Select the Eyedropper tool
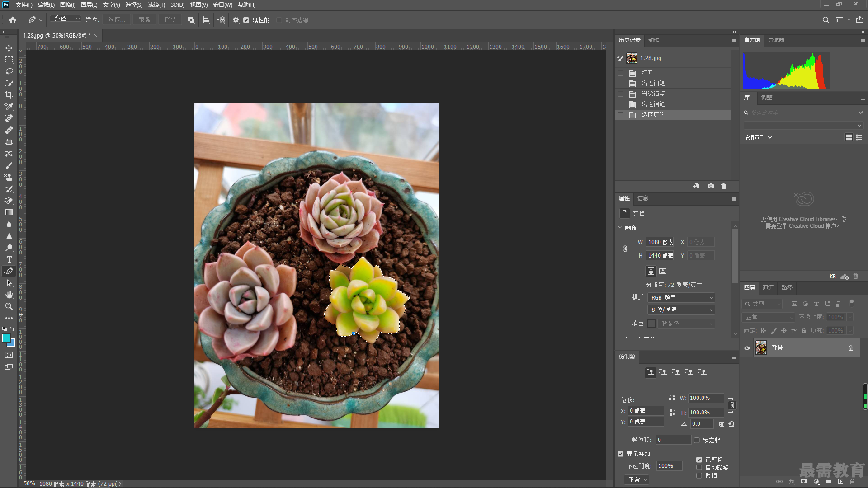This screenshot has height=488, width=868. click(9, 107)
